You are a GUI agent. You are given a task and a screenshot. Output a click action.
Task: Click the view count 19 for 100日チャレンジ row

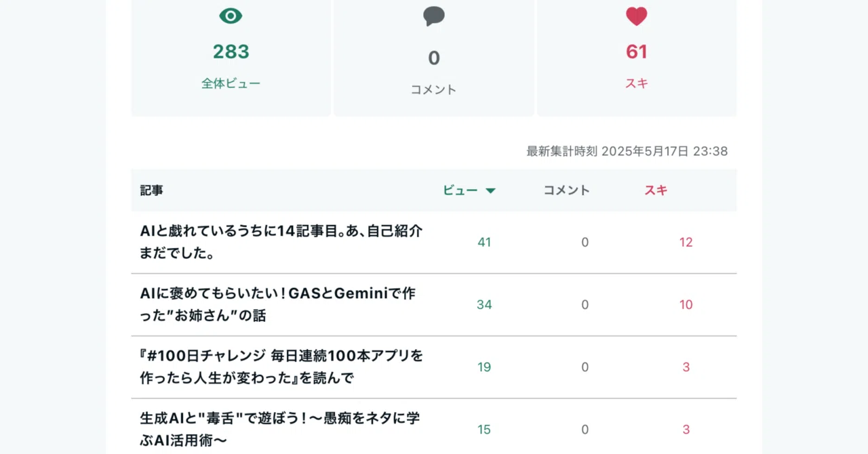click(x=484, y=367)
